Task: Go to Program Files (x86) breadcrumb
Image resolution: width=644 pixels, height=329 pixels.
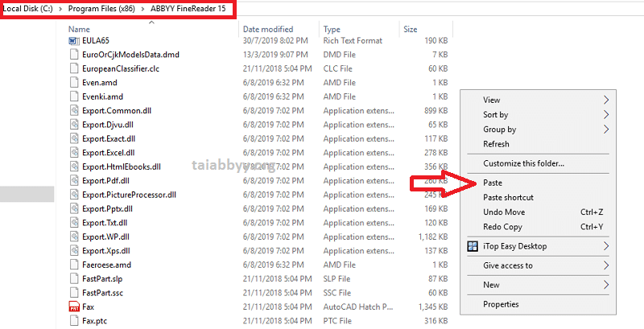Action: (101, 8)
